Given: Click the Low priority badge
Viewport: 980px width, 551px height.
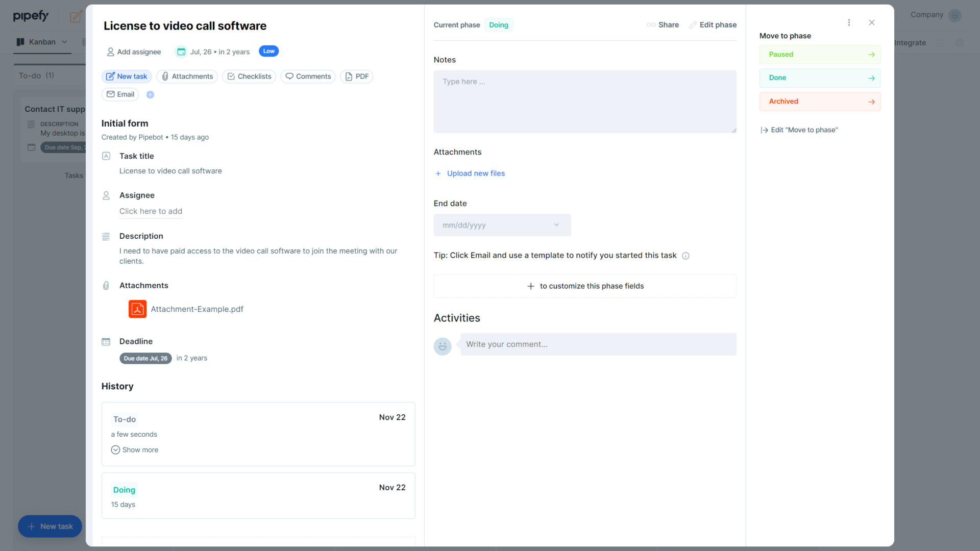Looking at the screenshot, I should (268, 51).
